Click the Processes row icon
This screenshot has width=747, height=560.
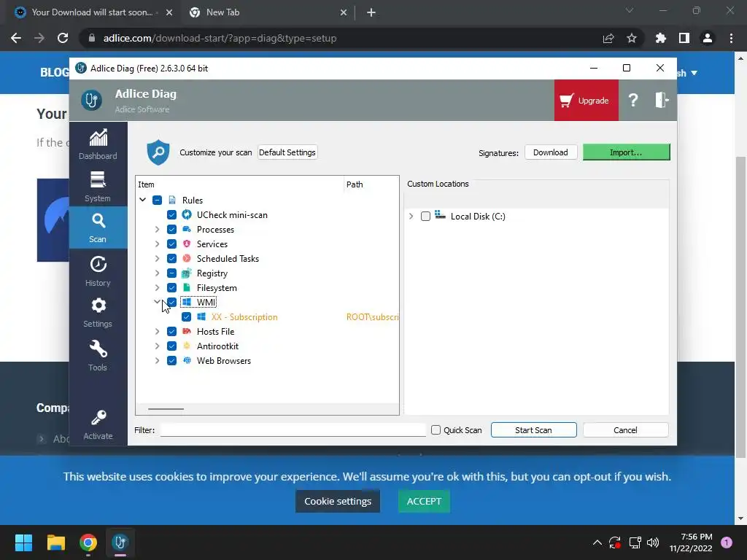pos(187,230)
